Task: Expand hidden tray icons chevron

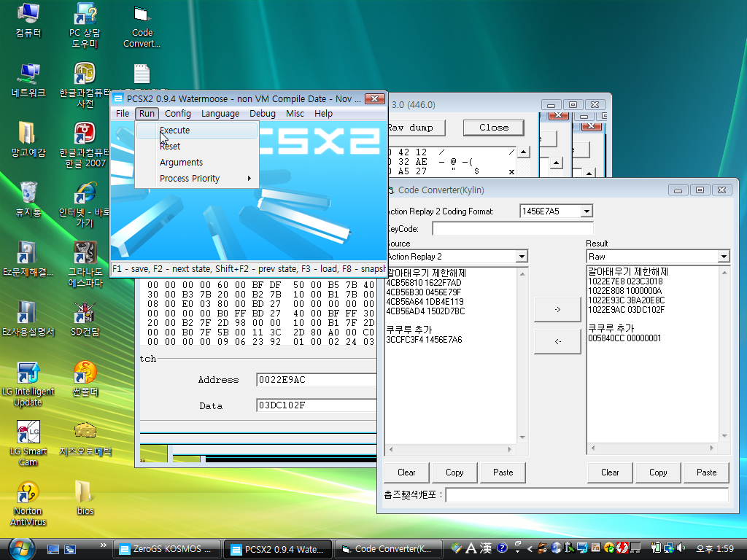Action: pos(530,548)
